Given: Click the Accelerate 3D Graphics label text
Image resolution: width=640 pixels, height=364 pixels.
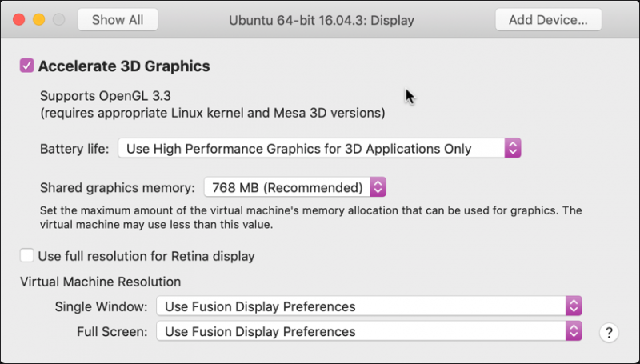Looking at the screenshot, I should [124, 66].
